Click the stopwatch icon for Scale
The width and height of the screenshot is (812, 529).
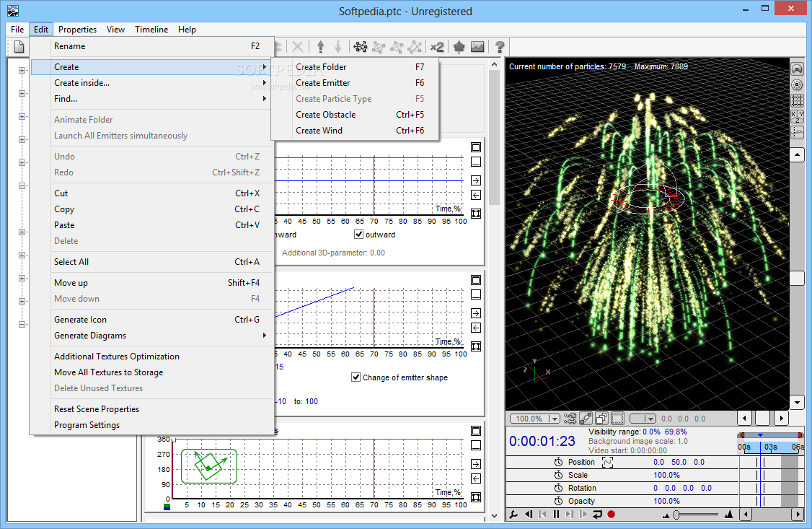[x=558, y=475]
